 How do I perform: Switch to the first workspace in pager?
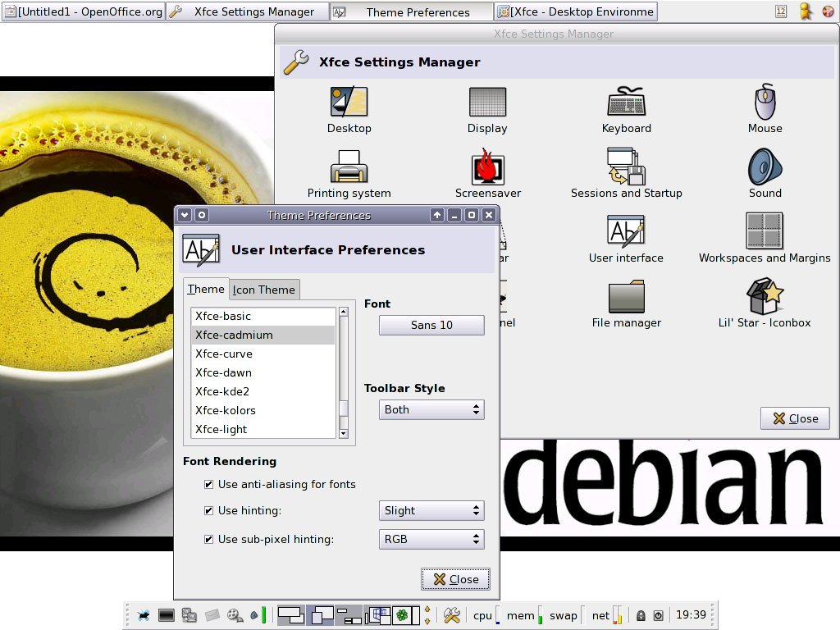[x=291, y=615]
